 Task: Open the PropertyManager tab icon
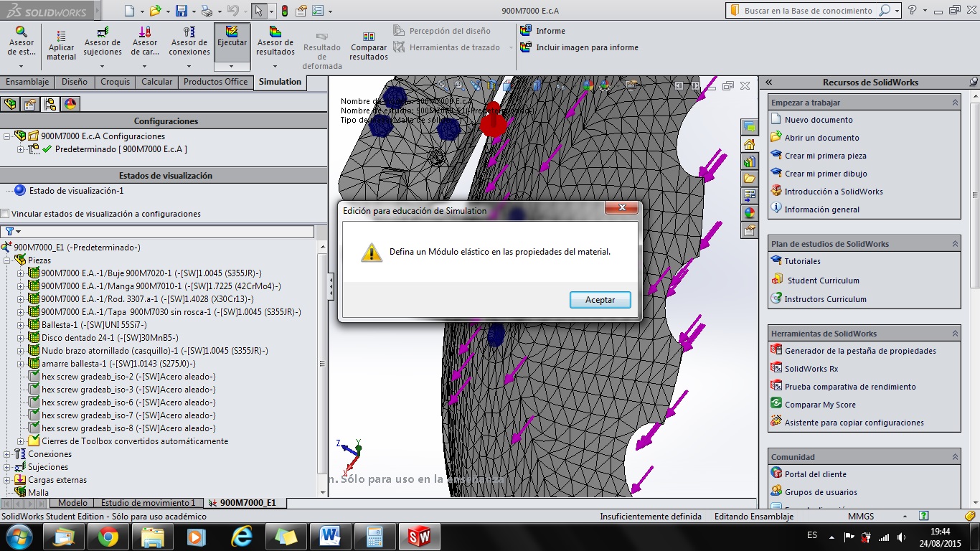pos(30,104)
